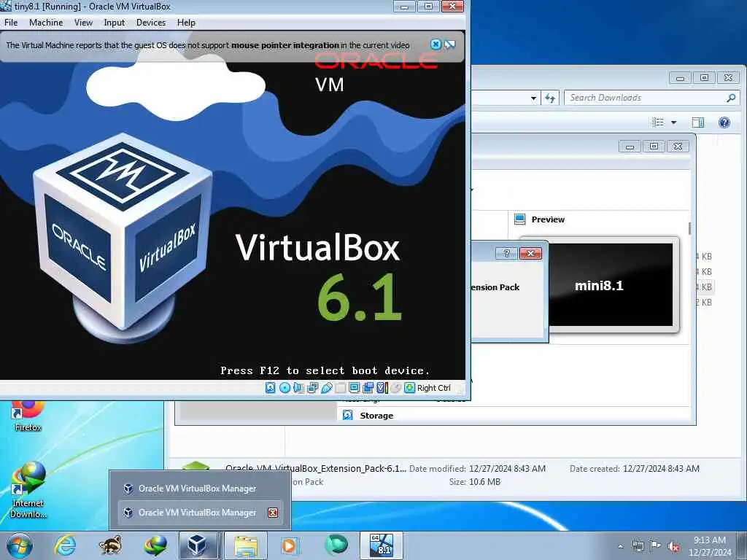
Task: Click the green round app icon in taskbar
Action: 336,545
